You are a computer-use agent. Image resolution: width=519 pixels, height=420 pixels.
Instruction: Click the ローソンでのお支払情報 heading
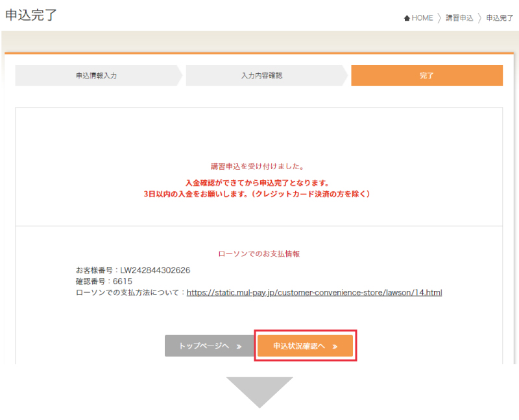pos(259,254)
